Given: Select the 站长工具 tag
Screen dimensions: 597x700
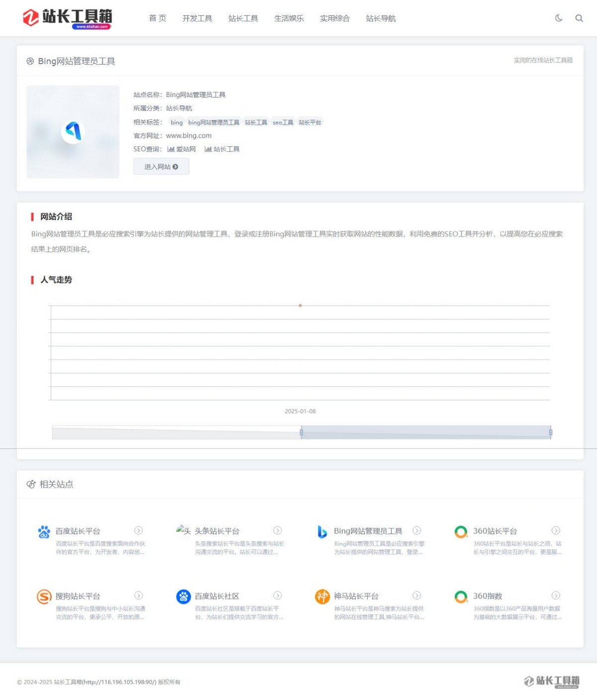Looking at the screenshot, I should [256, 122].
